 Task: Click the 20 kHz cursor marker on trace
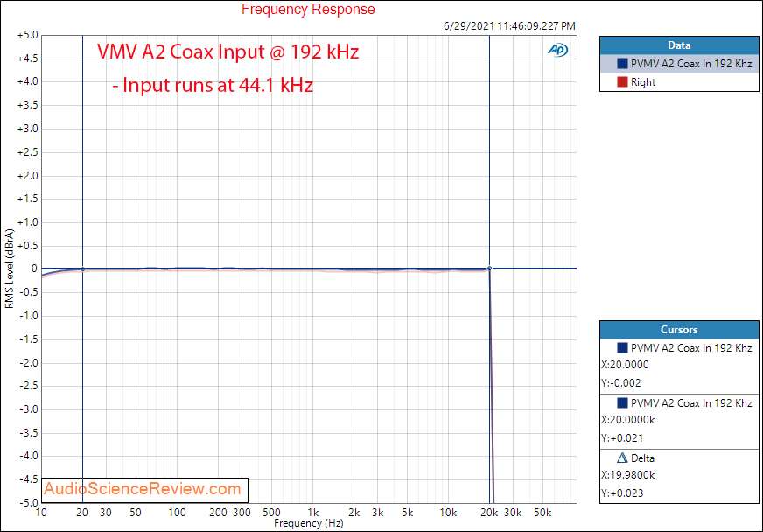489,269
